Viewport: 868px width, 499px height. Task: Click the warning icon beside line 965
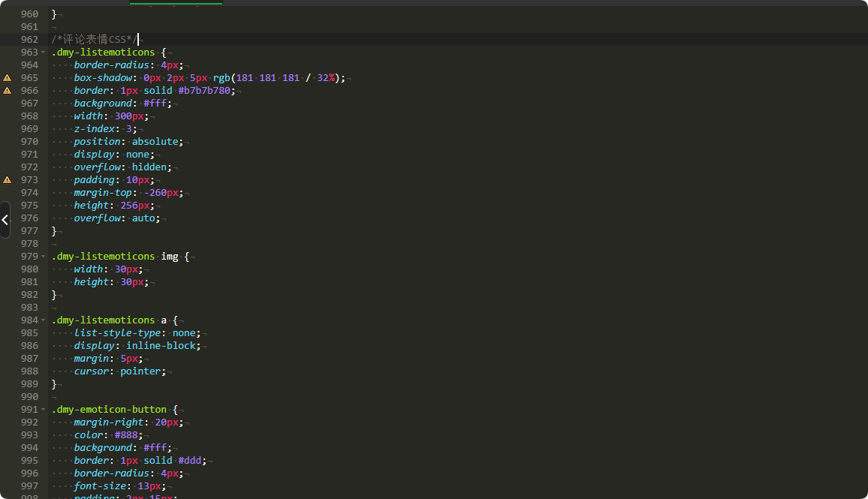pyautogui.click(x=8, y=78)
